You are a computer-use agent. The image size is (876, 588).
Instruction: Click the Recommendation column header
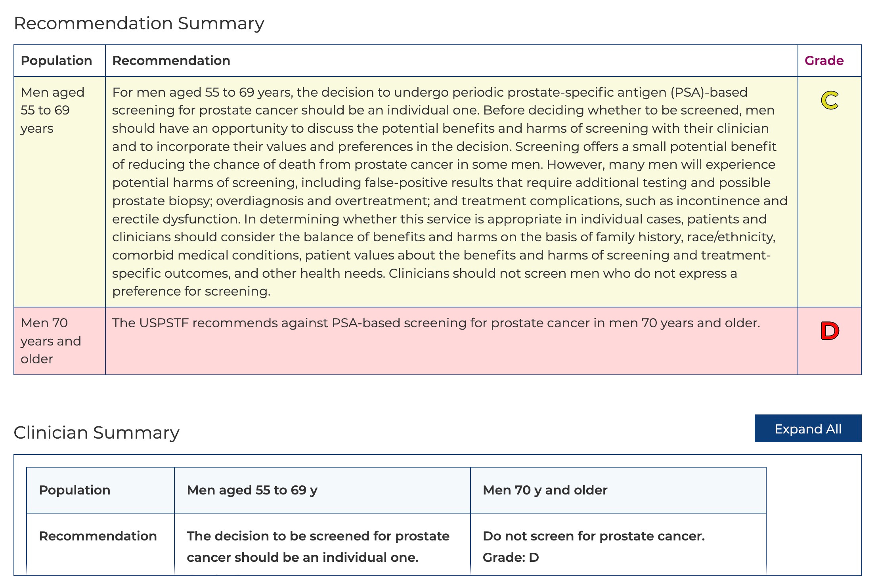point(171,61)
